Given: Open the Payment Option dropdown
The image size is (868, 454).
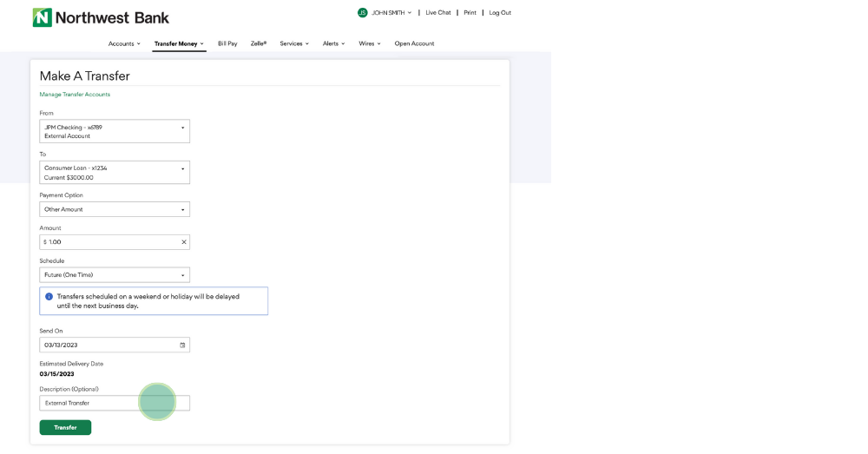Looking at the screenshot, I should click(115, 209).
